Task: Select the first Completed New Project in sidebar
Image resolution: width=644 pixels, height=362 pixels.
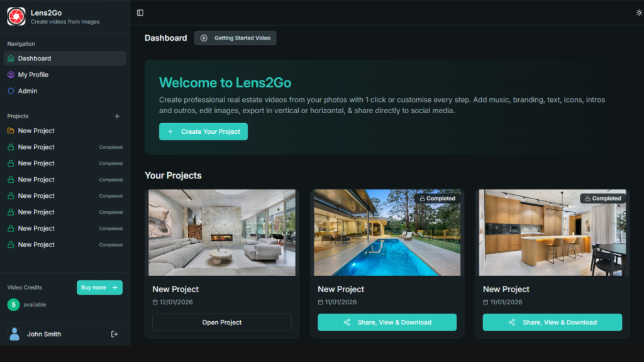Action: 65,147
